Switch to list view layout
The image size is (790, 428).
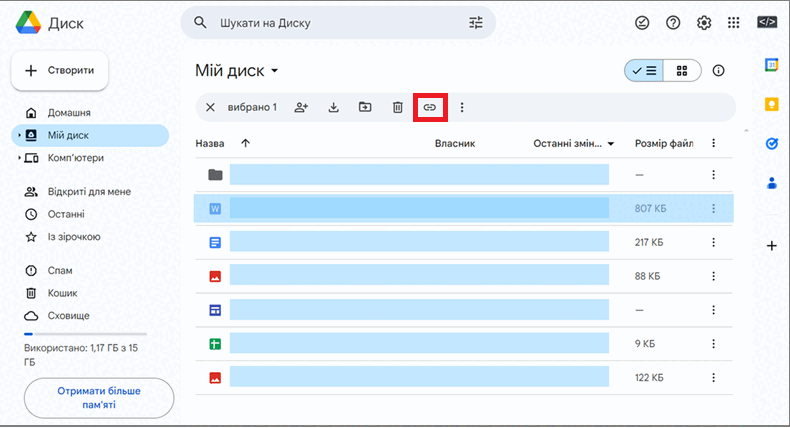click(x=644, y=71)
